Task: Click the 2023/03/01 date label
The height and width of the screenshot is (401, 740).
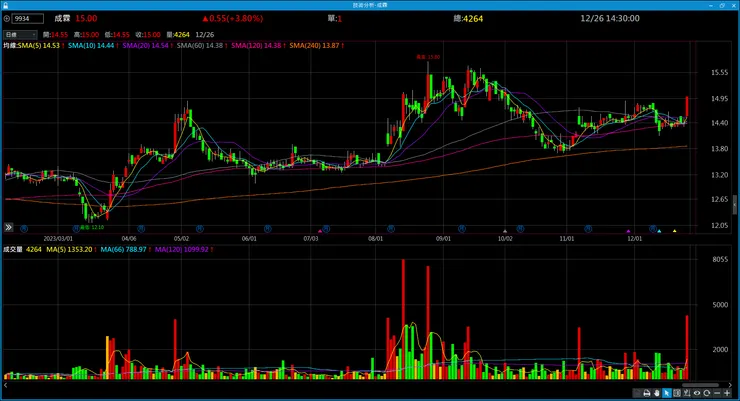Action: (x=58, y=238)
